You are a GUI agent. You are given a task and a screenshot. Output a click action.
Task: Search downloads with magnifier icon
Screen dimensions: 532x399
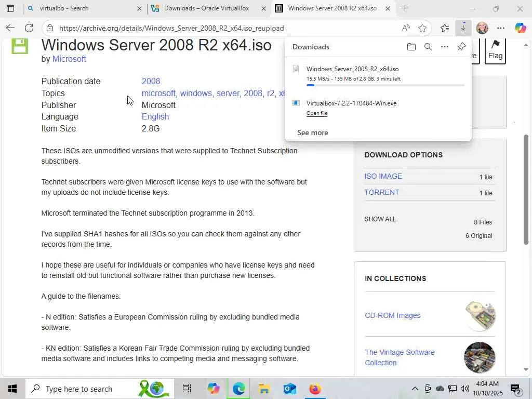pos(428,47)
